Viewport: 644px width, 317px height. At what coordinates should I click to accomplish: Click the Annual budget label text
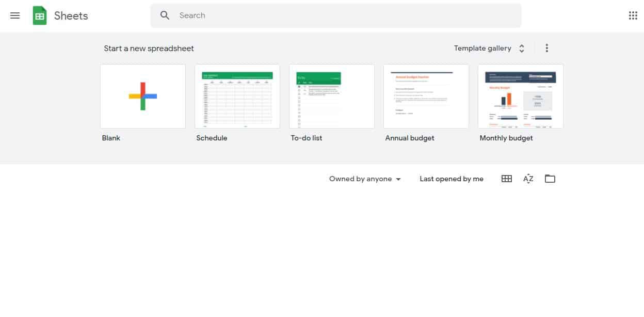pos(410,138)
